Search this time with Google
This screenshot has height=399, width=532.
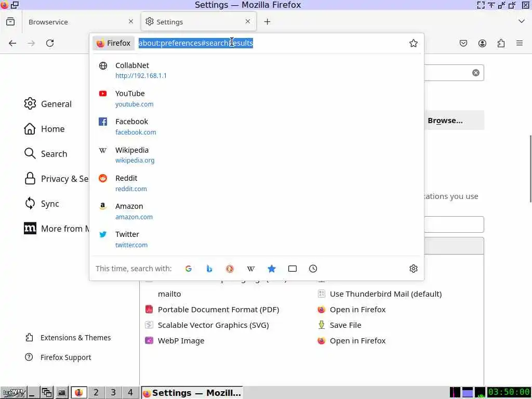189,269
